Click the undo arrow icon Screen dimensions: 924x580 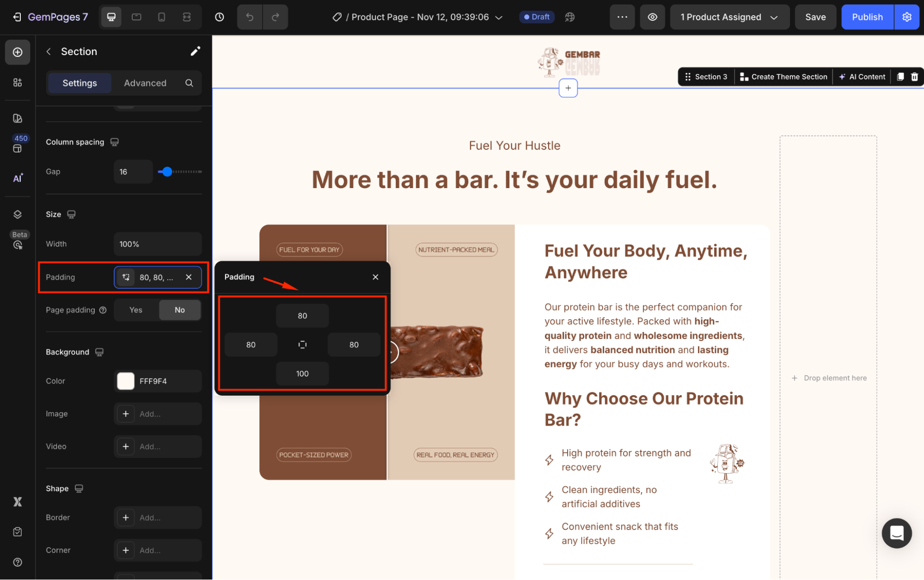[x=250, y=17]
